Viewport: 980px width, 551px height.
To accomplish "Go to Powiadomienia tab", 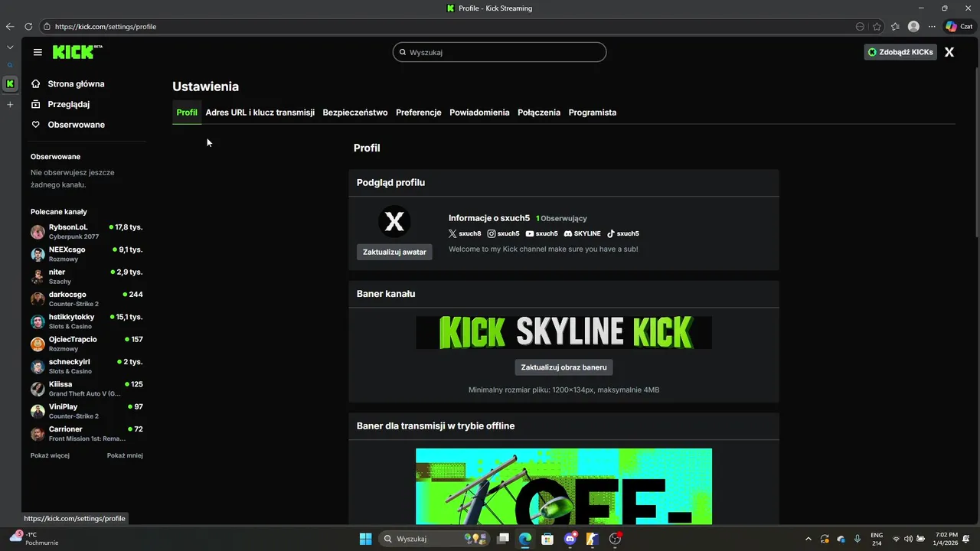I will 479,112.
